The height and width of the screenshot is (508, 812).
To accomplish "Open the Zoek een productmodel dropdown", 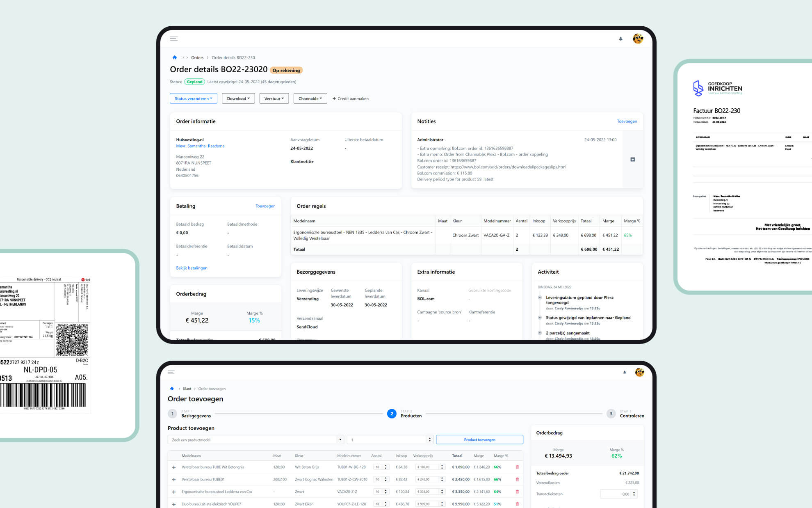I will 256,439.
